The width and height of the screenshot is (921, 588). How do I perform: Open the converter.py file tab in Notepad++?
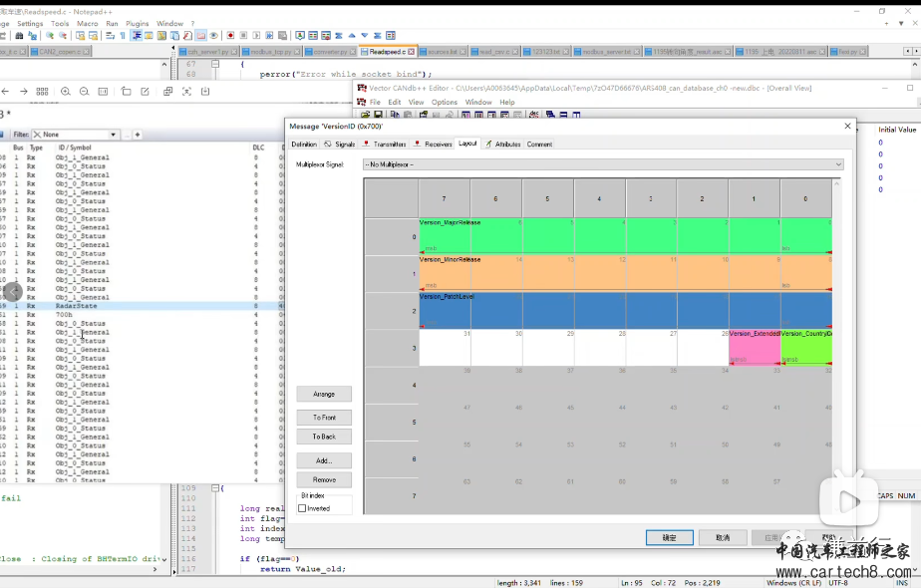click(330, 52)
